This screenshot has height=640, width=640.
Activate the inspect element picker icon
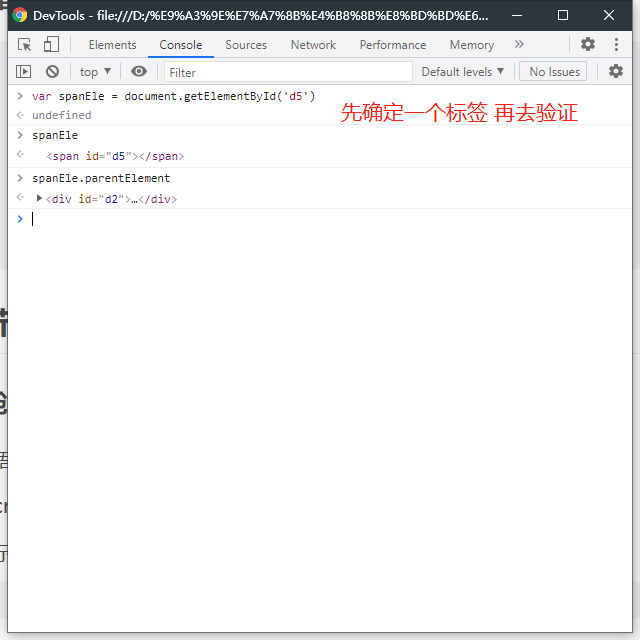24,44
